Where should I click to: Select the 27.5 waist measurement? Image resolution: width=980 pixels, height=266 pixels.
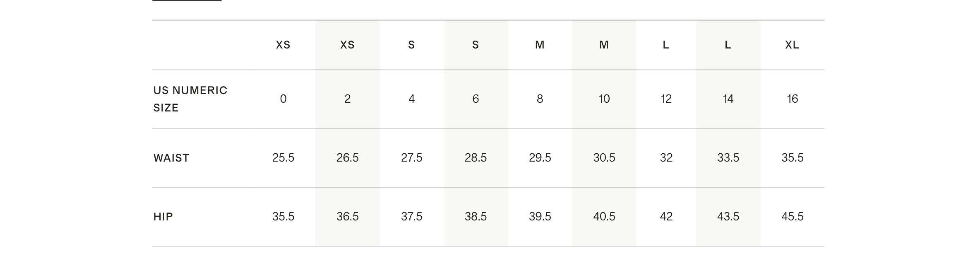tap(411, 158)
